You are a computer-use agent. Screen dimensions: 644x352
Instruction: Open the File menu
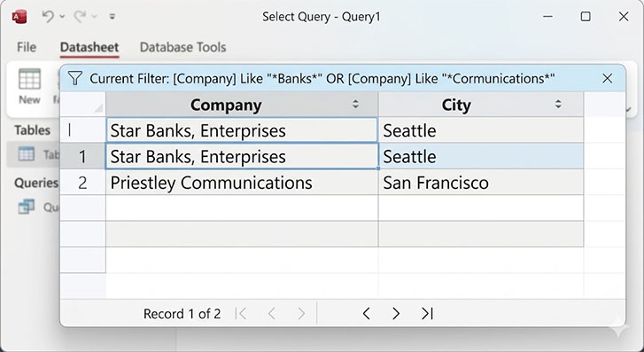pos(27,47)
